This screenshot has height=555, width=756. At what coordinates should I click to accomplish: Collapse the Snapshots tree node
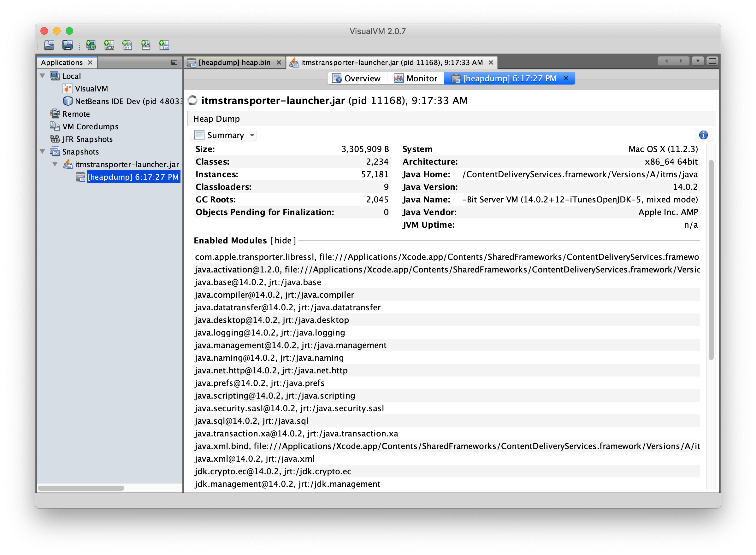click(43, 151)
